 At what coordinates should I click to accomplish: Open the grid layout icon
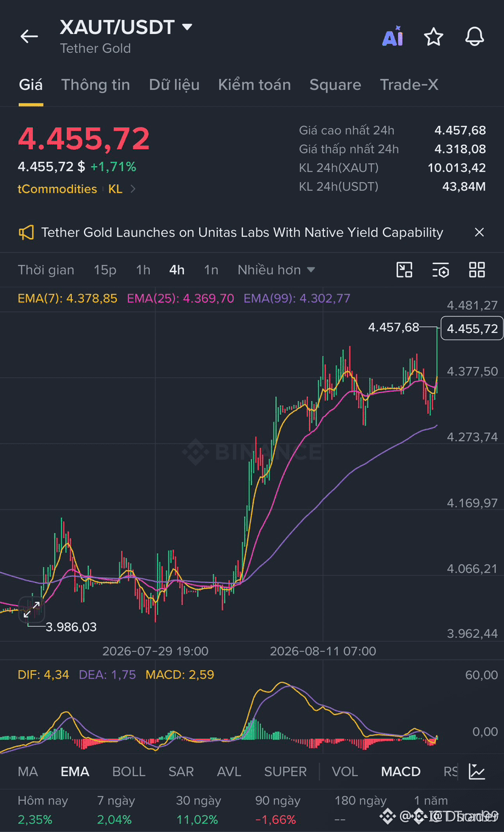pyautogui.click(x=477, y=270)
